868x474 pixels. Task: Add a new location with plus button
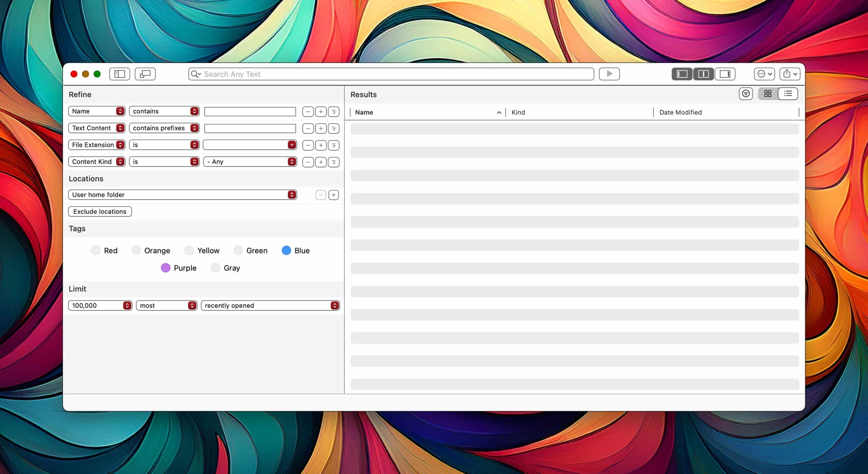pos(334,195)
